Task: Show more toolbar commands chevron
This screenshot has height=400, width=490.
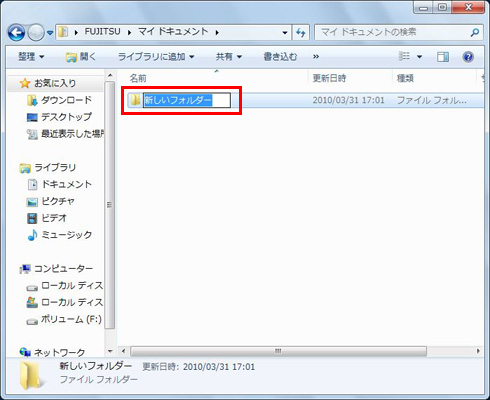Action: 316,57
